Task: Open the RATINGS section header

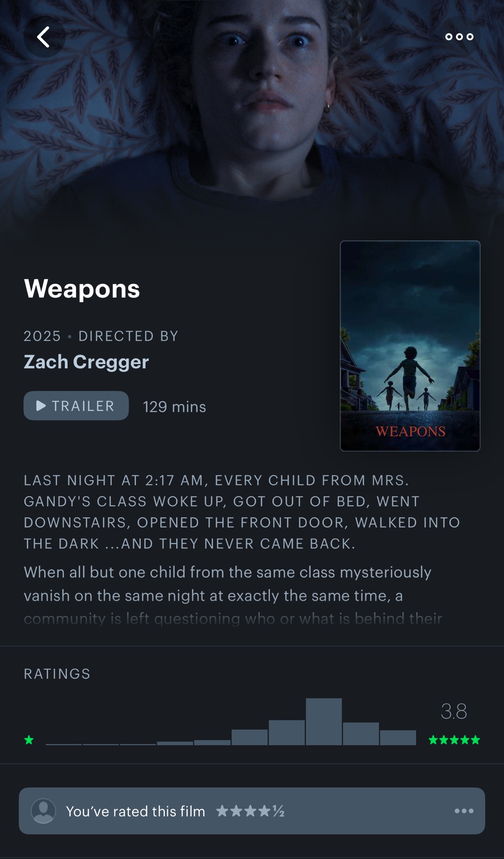Action: (57, 674)
